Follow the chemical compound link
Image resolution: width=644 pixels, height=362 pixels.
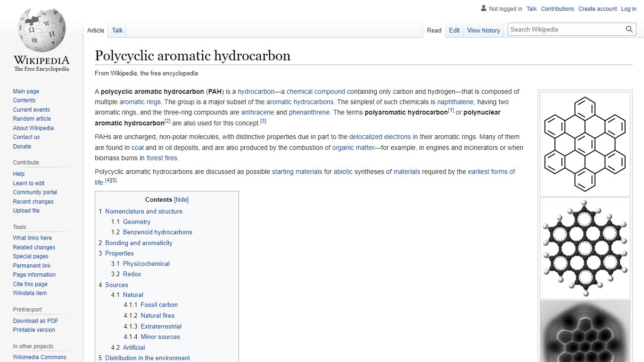pos(316,91)
